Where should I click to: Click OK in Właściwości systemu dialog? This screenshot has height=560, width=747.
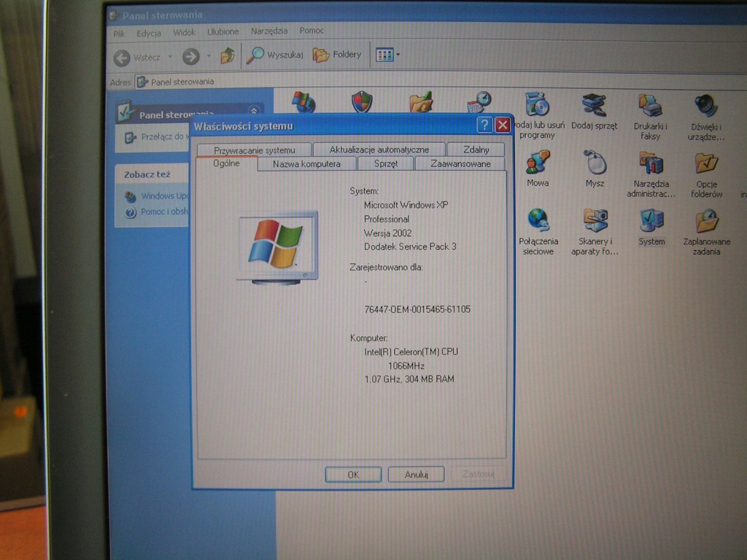353,475
